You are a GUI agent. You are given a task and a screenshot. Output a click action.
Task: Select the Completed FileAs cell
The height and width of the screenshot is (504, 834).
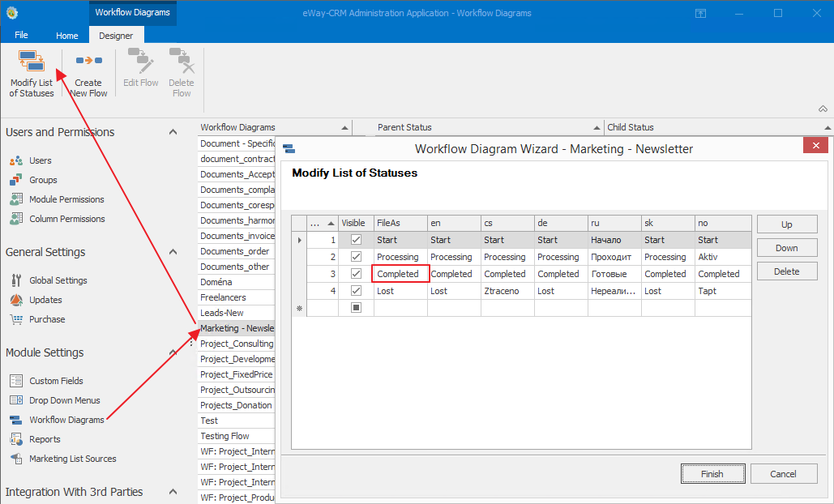coord(400,274)
